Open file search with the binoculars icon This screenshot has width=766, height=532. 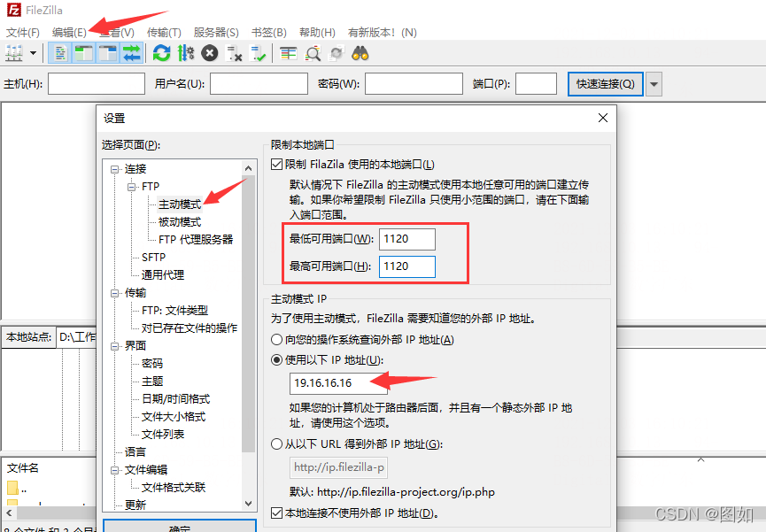tap(361, 52)
